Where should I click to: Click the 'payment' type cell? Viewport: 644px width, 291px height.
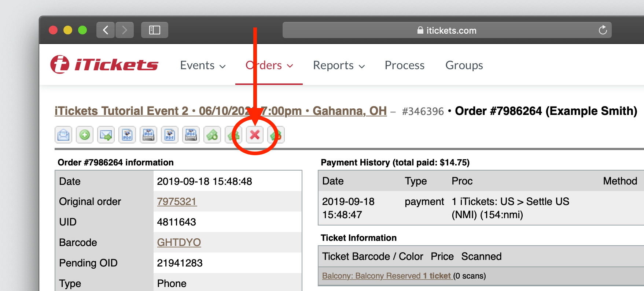(x=424, y=202)
